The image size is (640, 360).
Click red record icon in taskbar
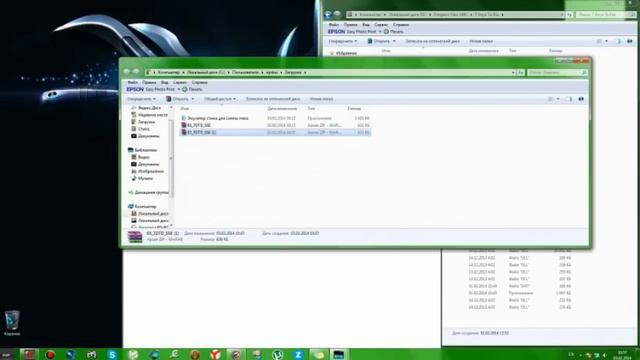[x=50, y=355]
